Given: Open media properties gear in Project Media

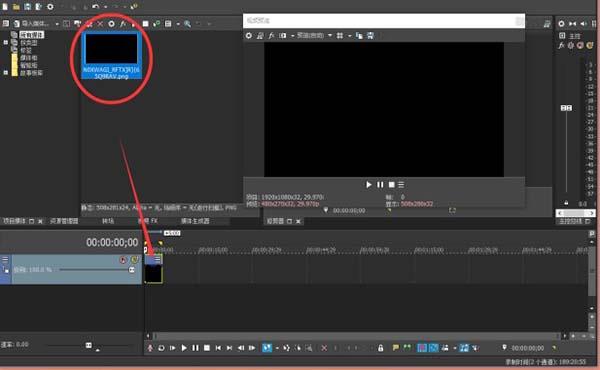Looking at the screenshot, I should pos(111,24).
